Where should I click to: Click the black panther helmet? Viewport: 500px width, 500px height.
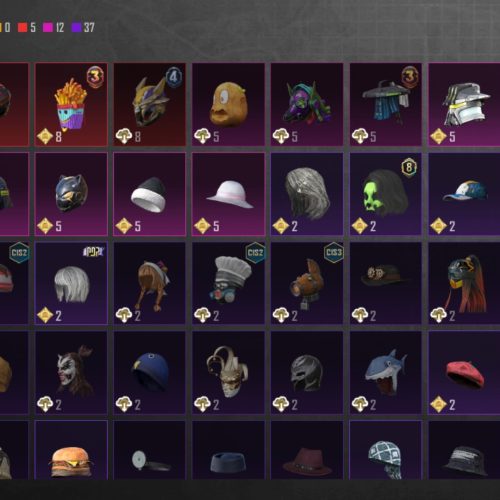tap(71, 194)
